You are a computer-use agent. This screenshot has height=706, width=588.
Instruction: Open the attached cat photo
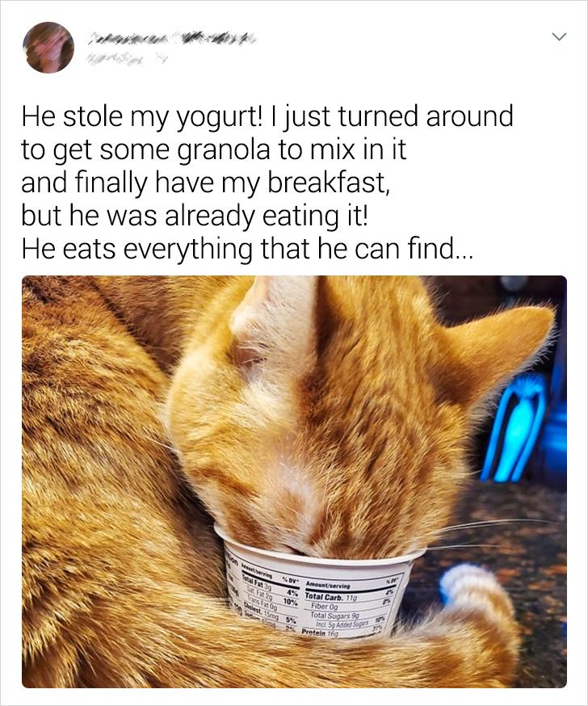pos(294,481)
